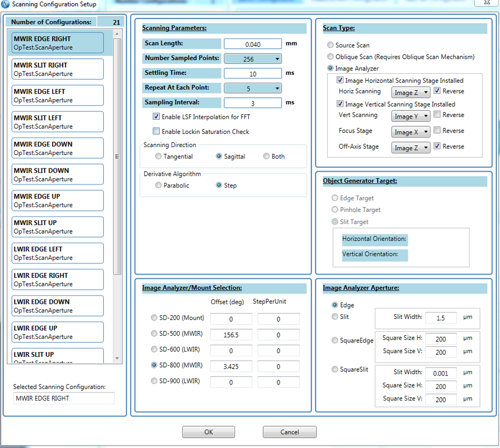Check Reverse for Focus Stage
Image resolution: width=500 pixels, height=448 pixels.
point(437,131)
